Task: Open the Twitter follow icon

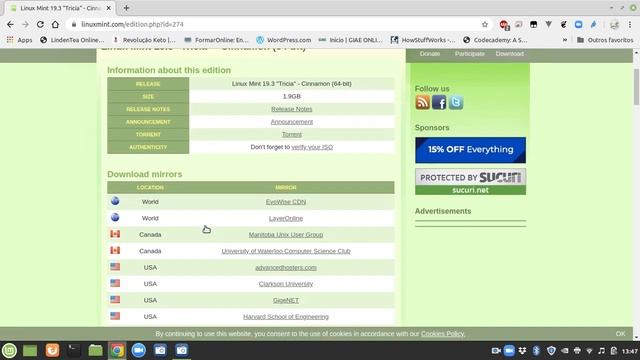Action: [456, 102]
